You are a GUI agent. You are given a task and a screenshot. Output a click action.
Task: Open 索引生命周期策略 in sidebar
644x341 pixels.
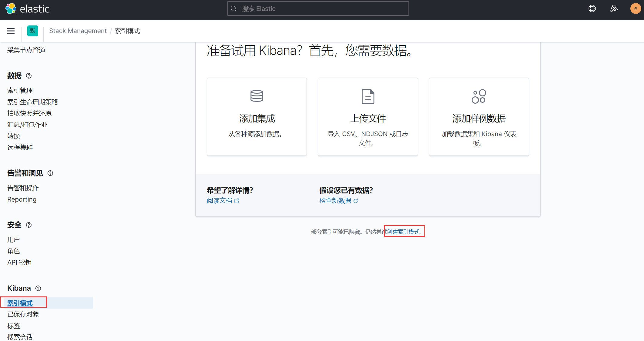33,102
